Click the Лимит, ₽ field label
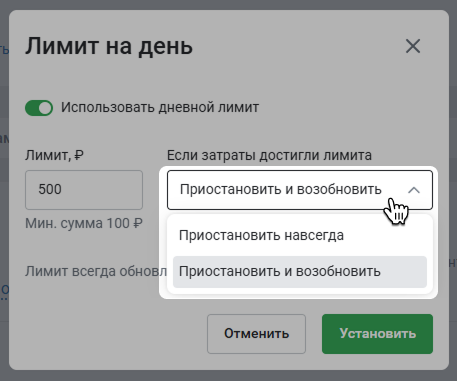Image resolution: width=457 pixels, height=381 pixels. tap(54, 155)
